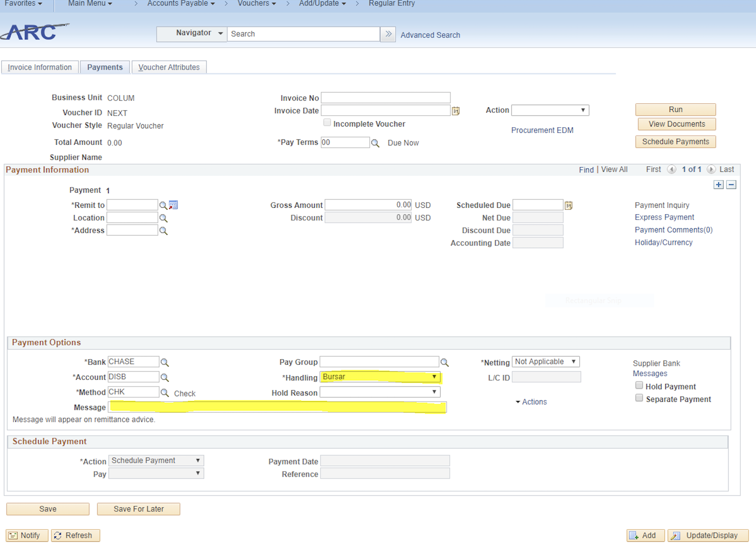Click the View All link
The width and height of the screenshot is (756, 545).
[x=614, y=170]
